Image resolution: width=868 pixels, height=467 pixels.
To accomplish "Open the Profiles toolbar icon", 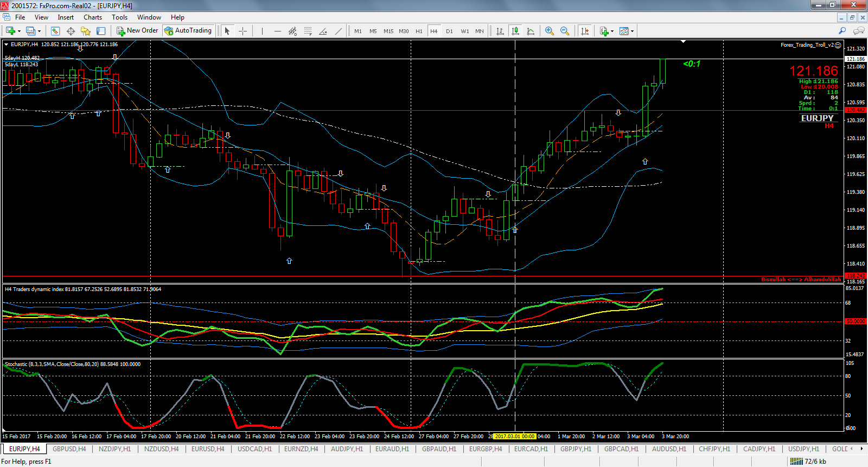I will (31, 31).
